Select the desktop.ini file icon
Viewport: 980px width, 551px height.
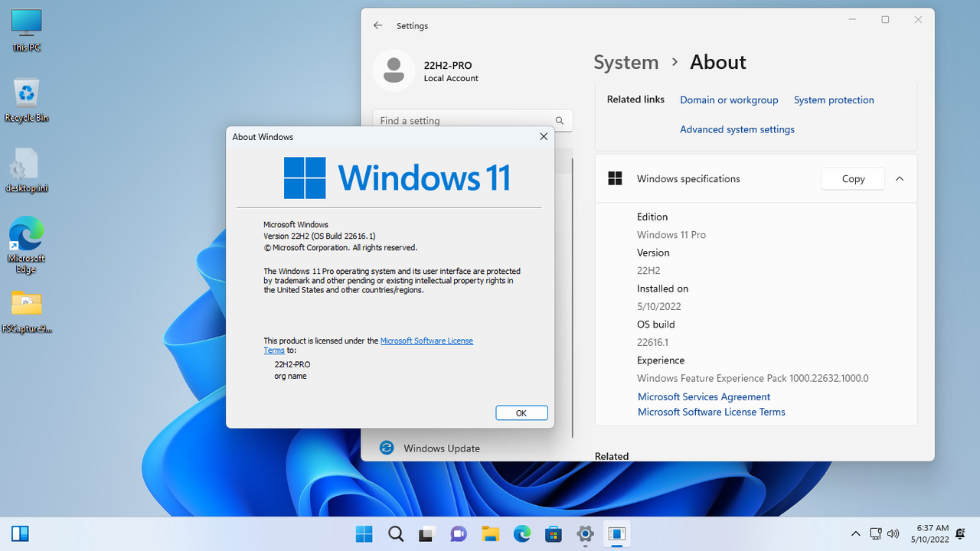tap(26, 171)
